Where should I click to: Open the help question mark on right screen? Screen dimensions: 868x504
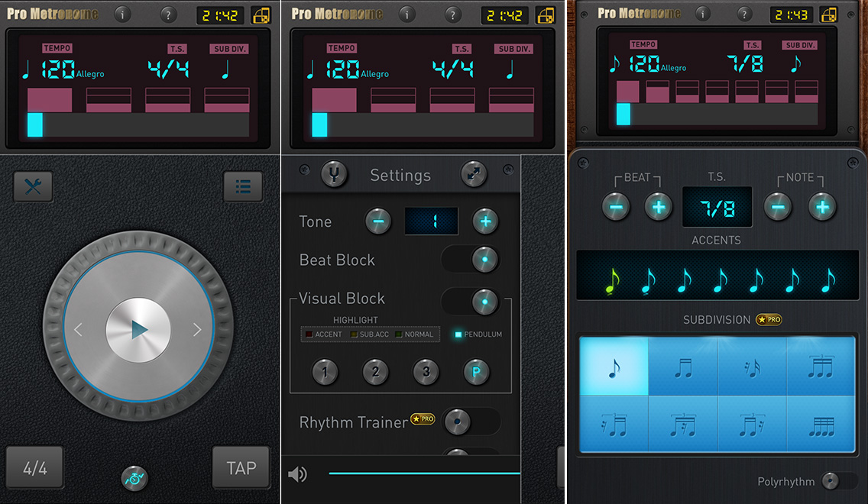coord(744,14)
